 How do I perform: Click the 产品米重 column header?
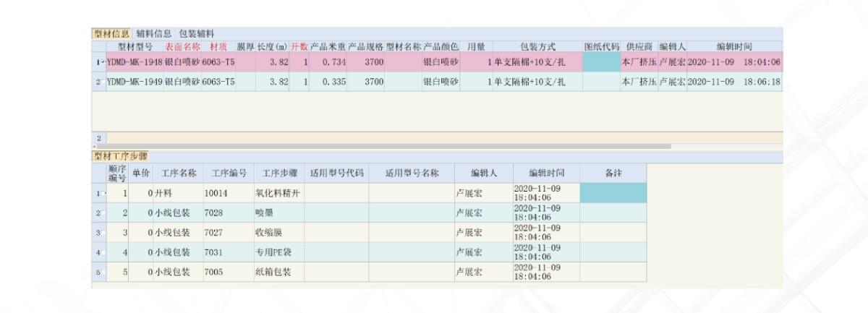328,47
